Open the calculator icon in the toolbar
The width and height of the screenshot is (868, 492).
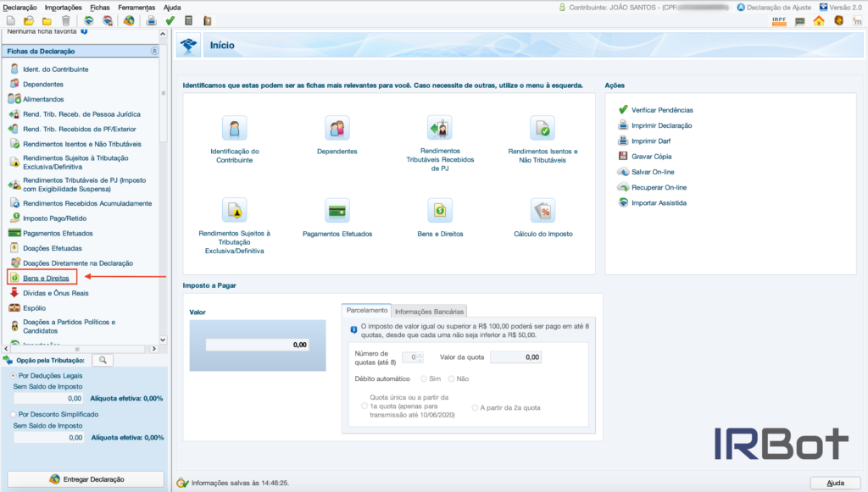pos(189,20)
